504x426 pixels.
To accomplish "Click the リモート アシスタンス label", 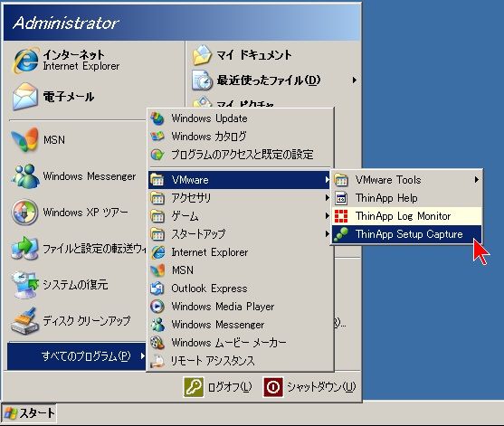I will click(213, 361).
